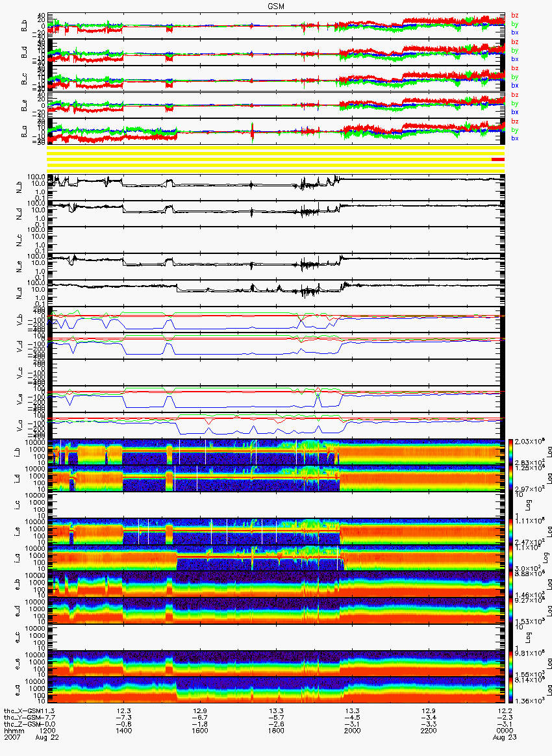Click inside the B_a magnetic field panel
The height and width of the screenshot is (756, 552).
pyautogui.click(x=276, y=132)
